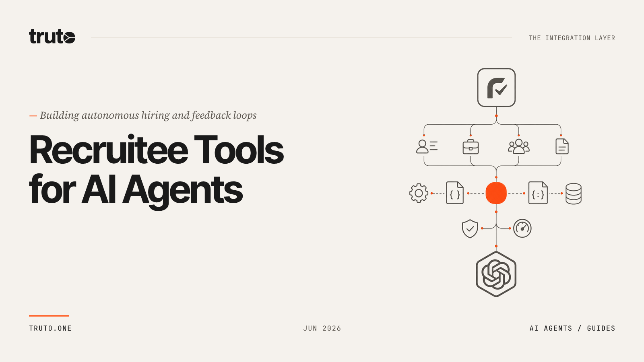Open the TRUTO.ONE link

click(50, 328)
